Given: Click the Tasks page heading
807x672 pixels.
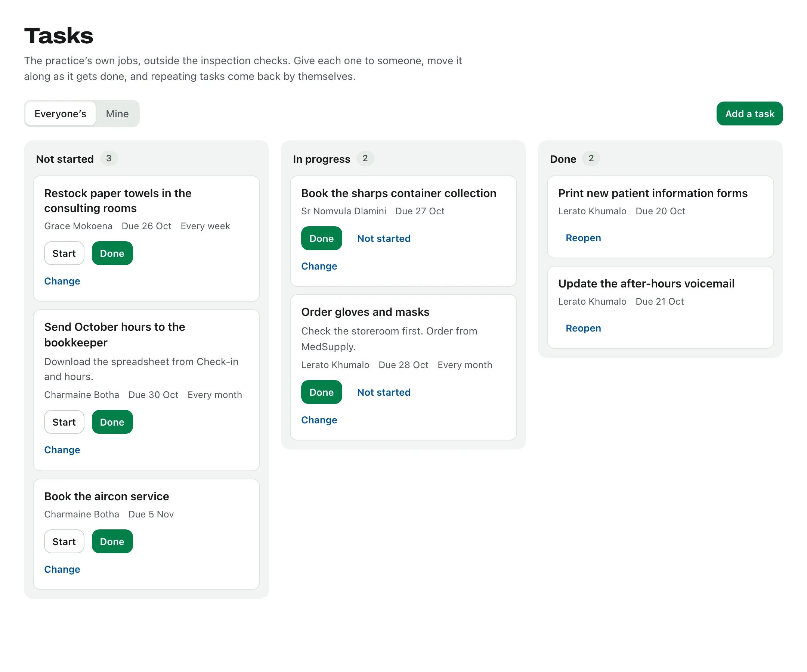Looking at the screenshot, I should [58, 36].
